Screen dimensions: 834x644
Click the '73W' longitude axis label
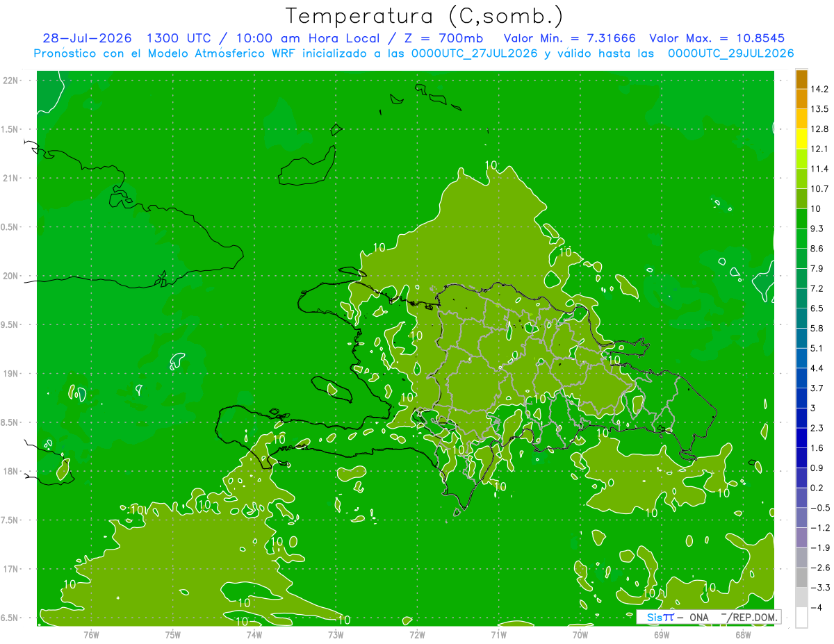(x=336, y=635)
